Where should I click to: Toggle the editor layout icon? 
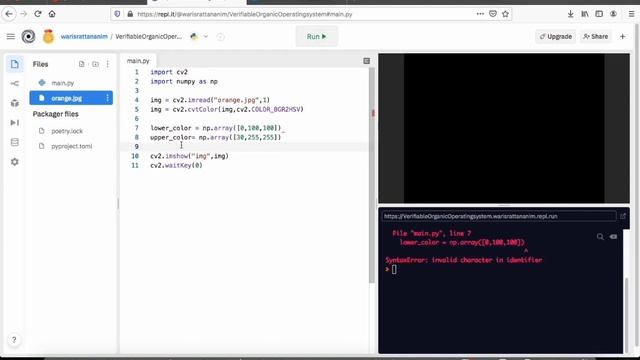tap(367, 61)
